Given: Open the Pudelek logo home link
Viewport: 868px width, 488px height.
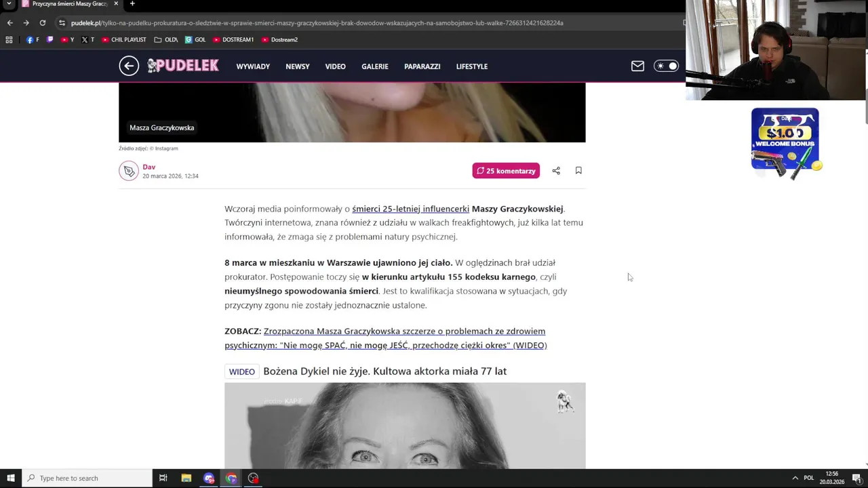Looking at the screenshot, I should [183, 66].
